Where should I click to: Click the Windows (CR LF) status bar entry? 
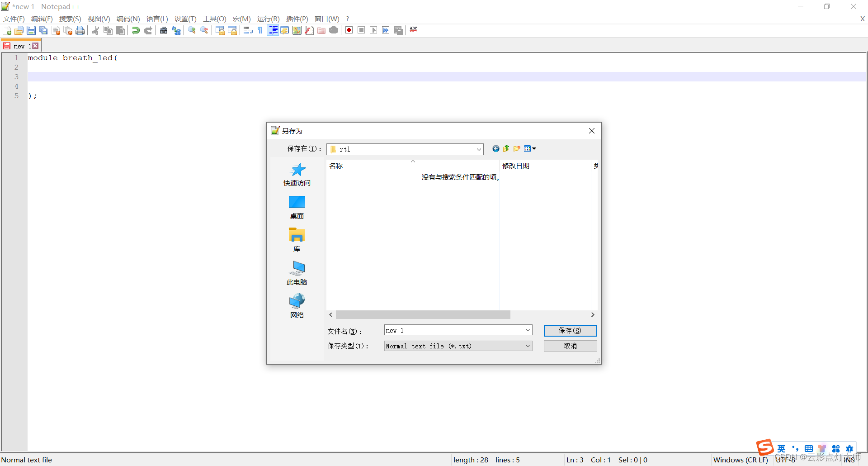pyautogui.click(x=741, y=460)
